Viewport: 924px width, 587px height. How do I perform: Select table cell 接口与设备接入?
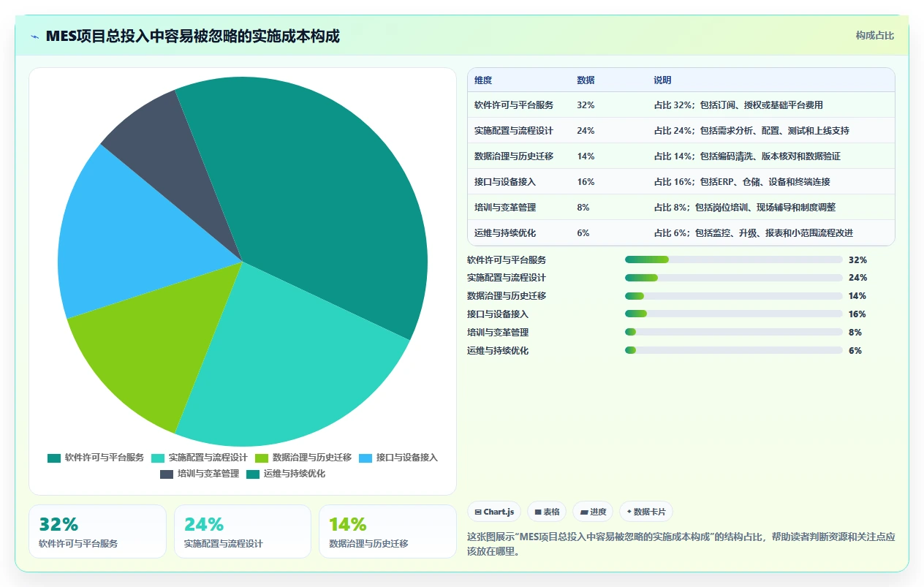point(505,182)
